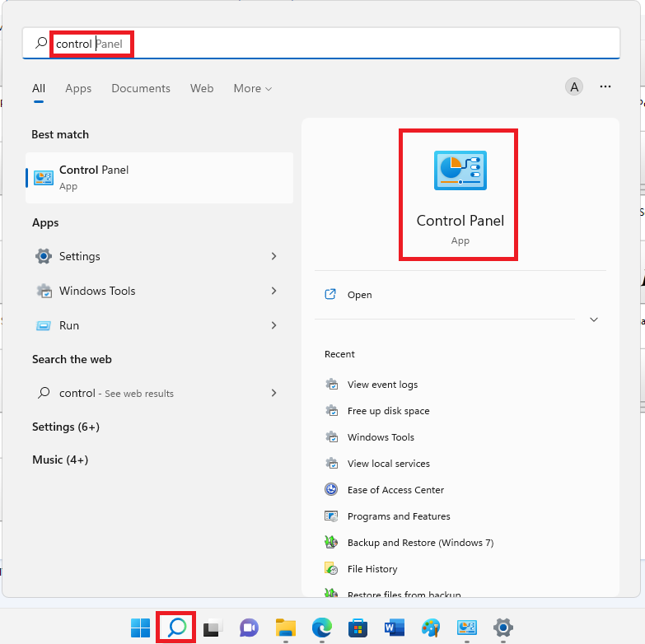Expand more actions chevron below Open

click(x=594, y=320)
